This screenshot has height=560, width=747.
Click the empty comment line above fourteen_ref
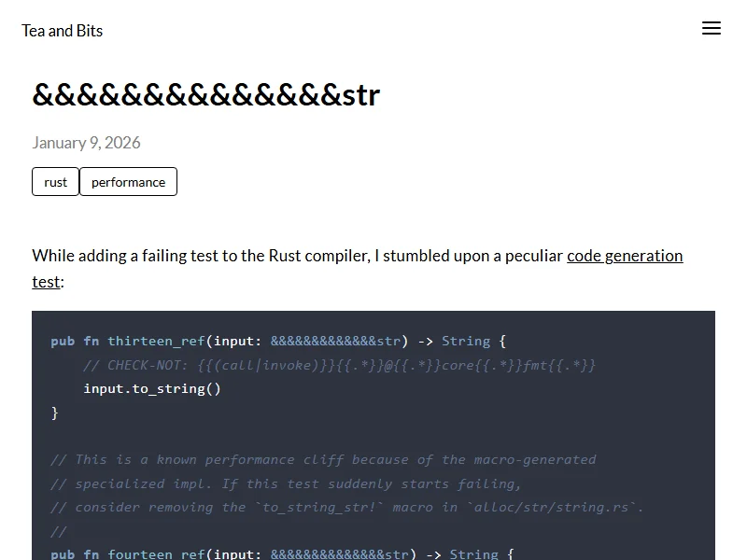point(59,531)
